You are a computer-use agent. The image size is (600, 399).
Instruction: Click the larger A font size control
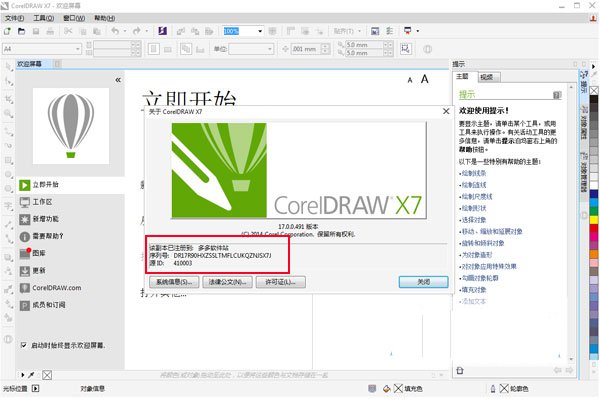(424, 79)
